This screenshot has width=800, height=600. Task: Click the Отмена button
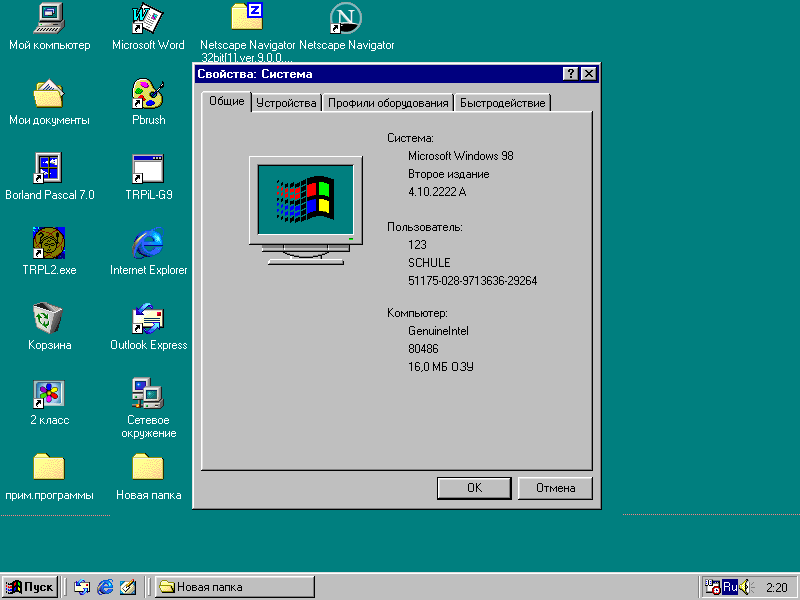coord(555,488)
